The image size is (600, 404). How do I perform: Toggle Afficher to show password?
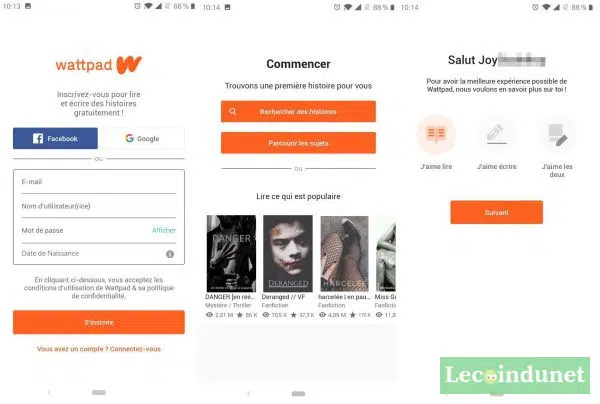(x=164, y=230)
